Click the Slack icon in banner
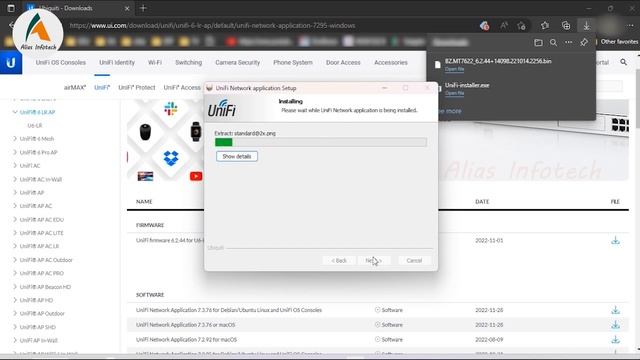Viewport: 640px width, 360px height. point(171,109)
